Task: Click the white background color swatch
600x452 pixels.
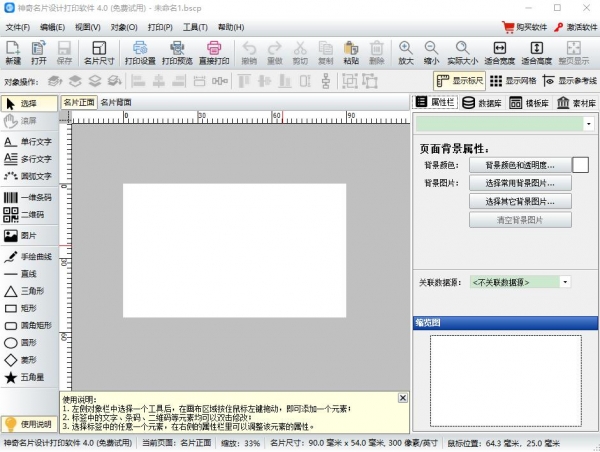Action: pos(580,165)
